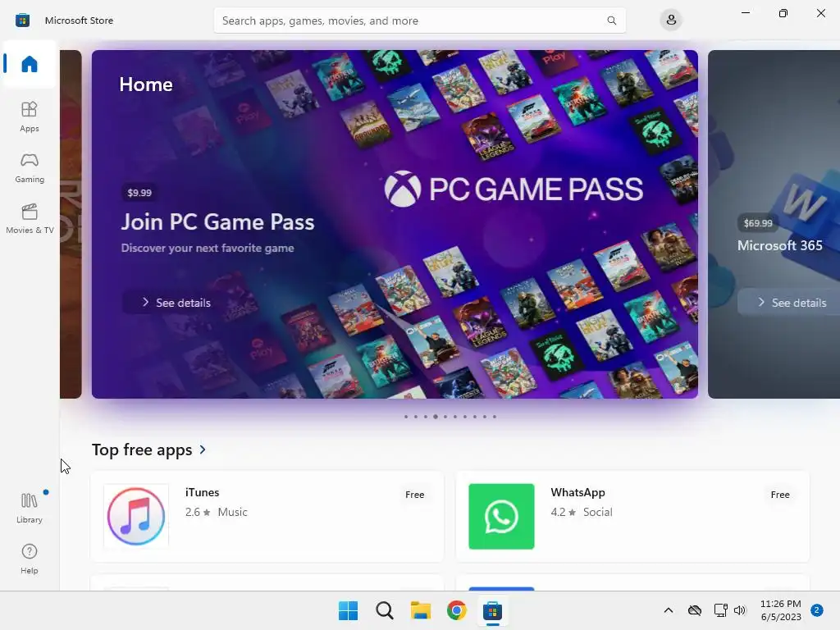
Task: Click 'Discover your next favorite game' text
Action: coord(208,248)
